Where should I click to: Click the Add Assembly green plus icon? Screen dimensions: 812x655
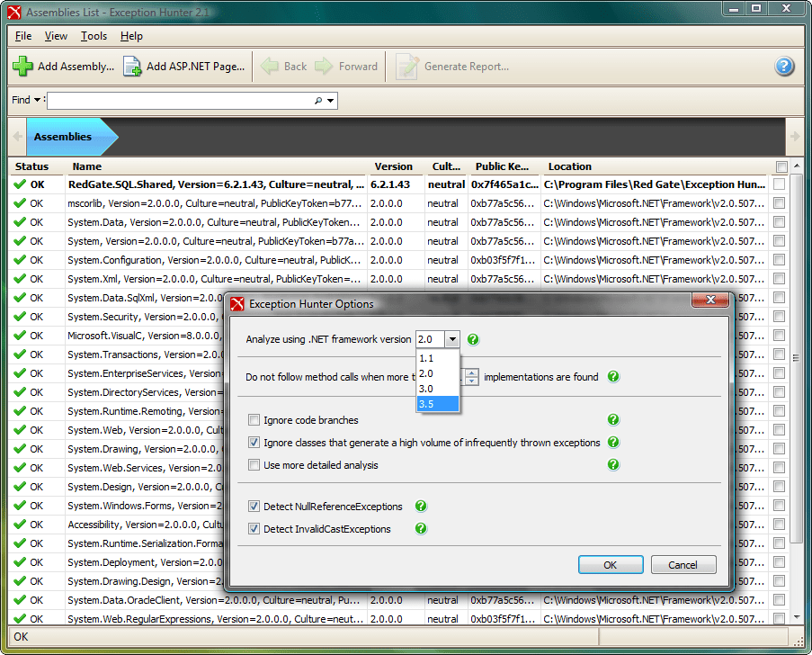22,66
